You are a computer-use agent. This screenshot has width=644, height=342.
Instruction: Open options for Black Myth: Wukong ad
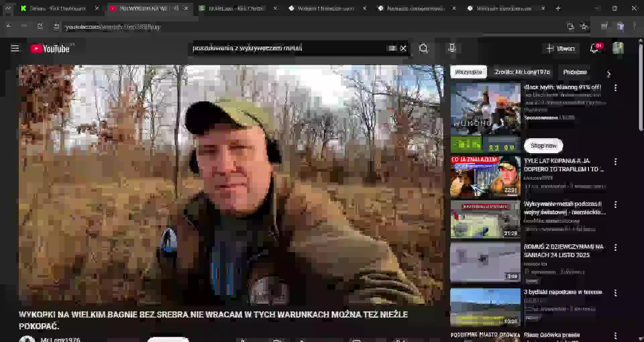click(615, 88)
